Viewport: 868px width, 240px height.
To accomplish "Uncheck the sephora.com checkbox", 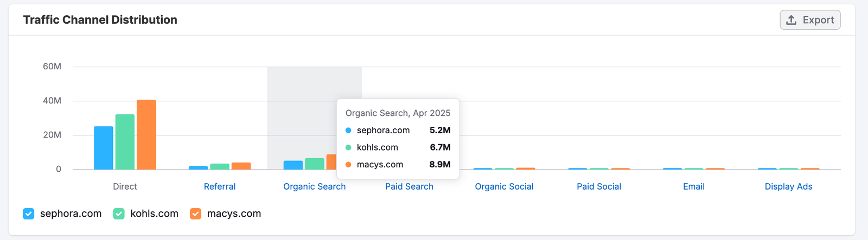I will (29, 214).
